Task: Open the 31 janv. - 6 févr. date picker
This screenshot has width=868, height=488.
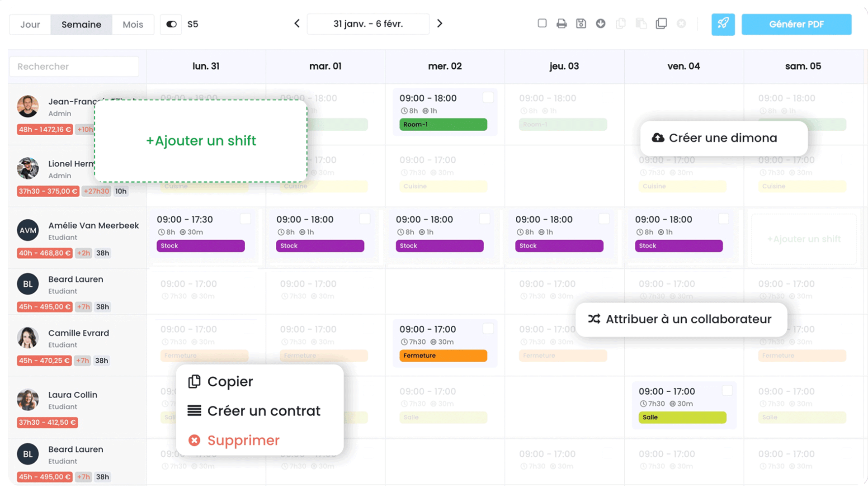Action: click(x=368, y=24)
